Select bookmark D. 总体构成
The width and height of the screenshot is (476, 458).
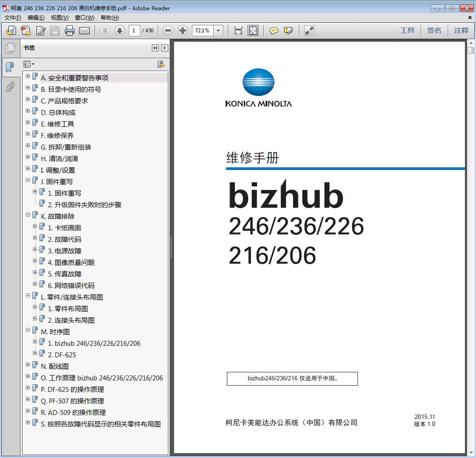(58, 113)
